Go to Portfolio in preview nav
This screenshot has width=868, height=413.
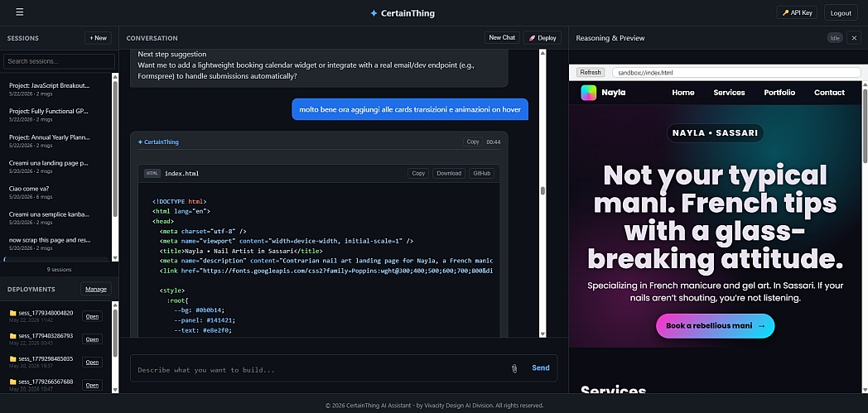click(x=779, y=93)
